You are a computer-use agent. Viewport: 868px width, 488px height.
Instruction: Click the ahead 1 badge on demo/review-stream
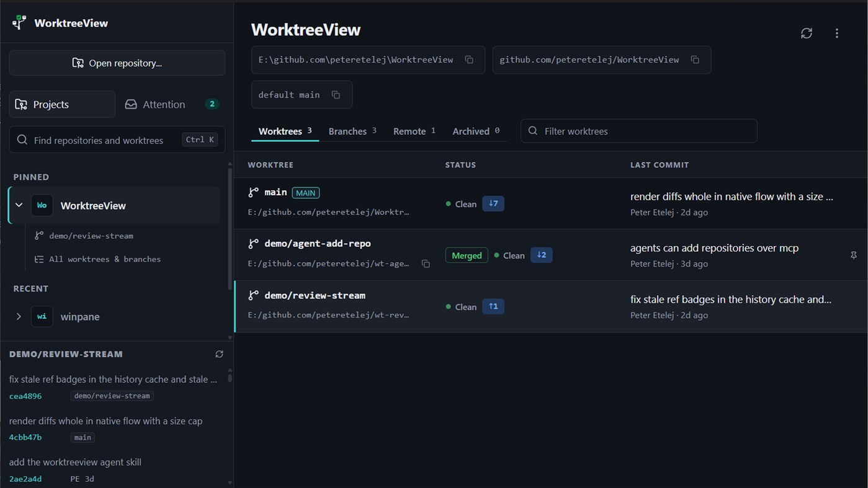tap(493, 306)
